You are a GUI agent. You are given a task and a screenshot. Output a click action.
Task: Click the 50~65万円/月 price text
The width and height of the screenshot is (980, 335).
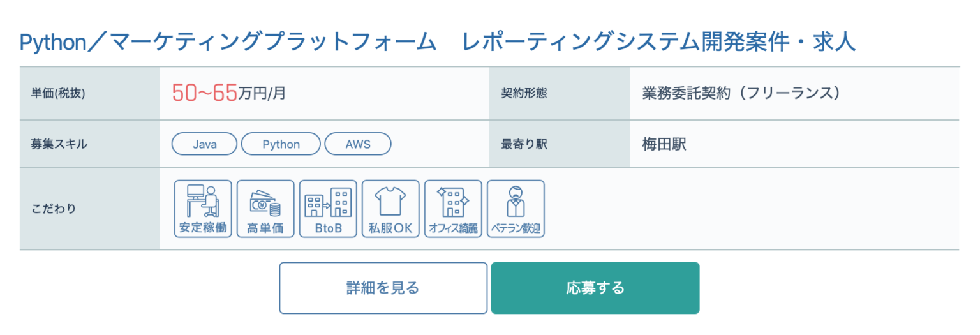[x=229, y=93]
